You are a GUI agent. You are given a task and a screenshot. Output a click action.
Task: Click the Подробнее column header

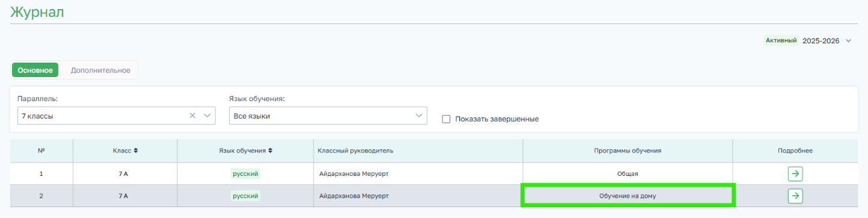[795, 151]
